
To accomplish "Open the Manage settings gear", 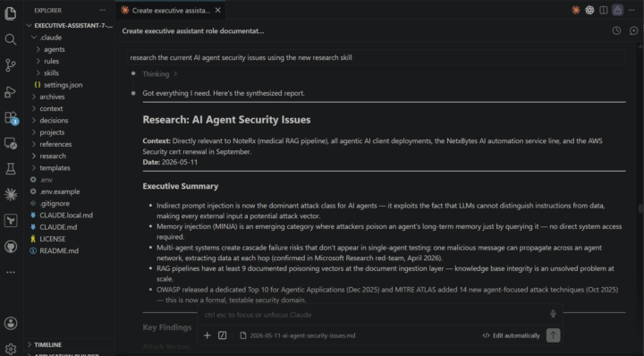I will pyautogui.click(x=11, y=349).
